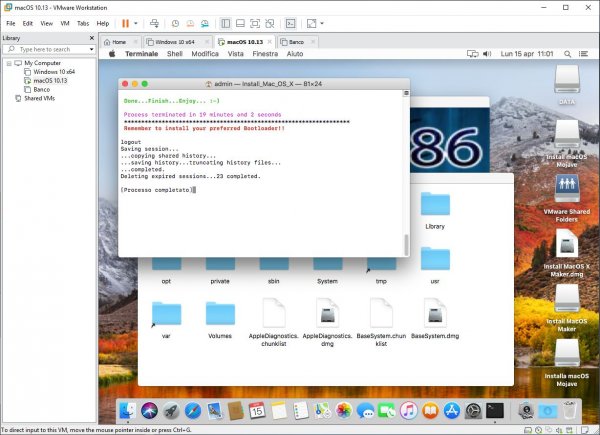Open the Tabs menu

(x=83, y=23)
